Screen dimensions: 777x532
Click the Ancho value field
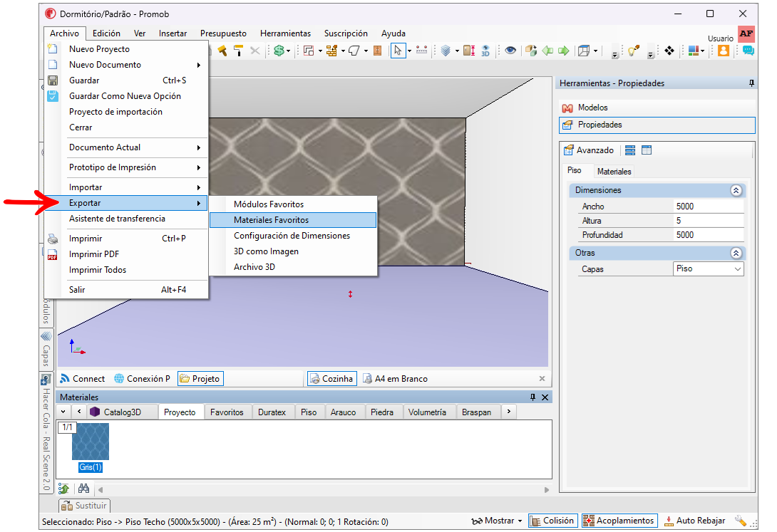(708, 207)
